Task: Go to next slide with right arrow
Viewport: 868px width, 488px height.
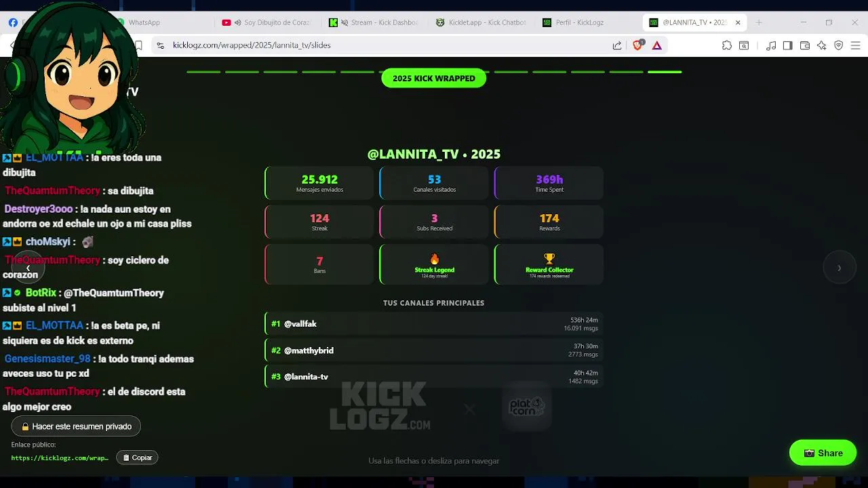Action: 840,268
